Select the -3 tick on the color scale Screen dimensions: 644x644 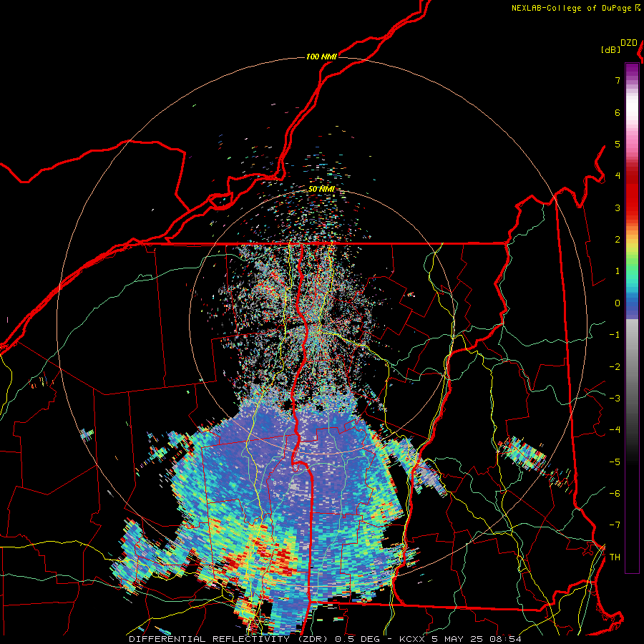615,399
